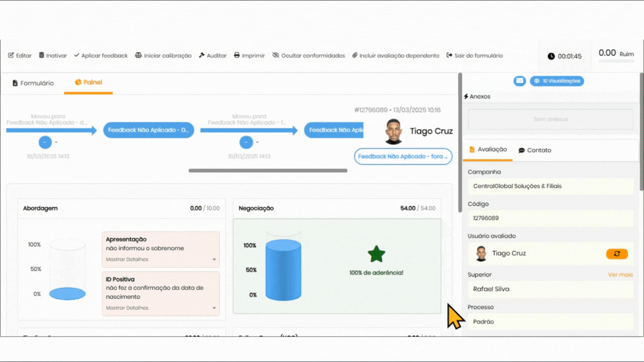This screenshot has height=362, width=644.
Task: Click the Auditar gavel icon
Action: tap(202, 56)
